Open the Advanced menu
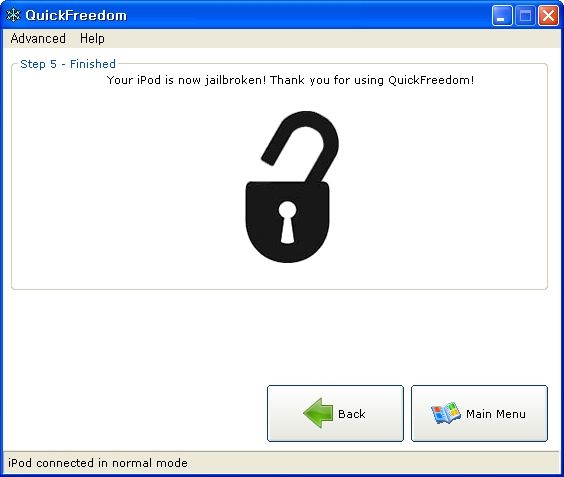Screen dimensions: 564x477 pos(38,38)
